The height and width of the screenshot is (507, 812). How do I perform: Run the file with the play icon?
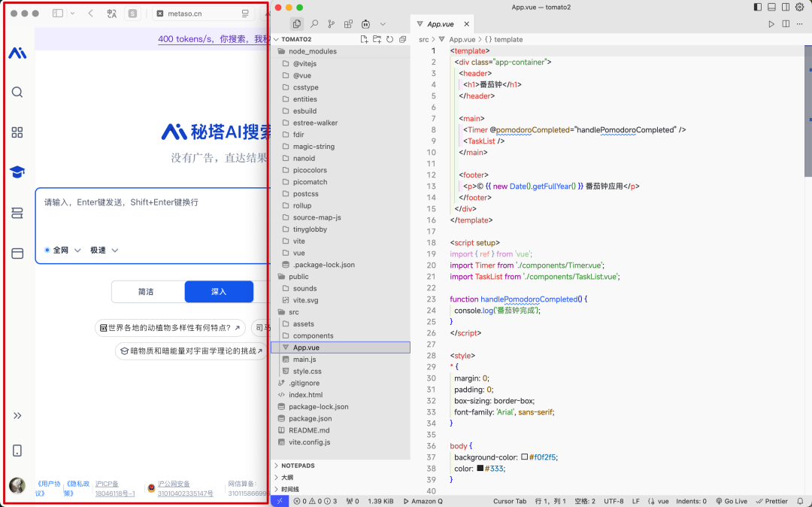point(771,24)
